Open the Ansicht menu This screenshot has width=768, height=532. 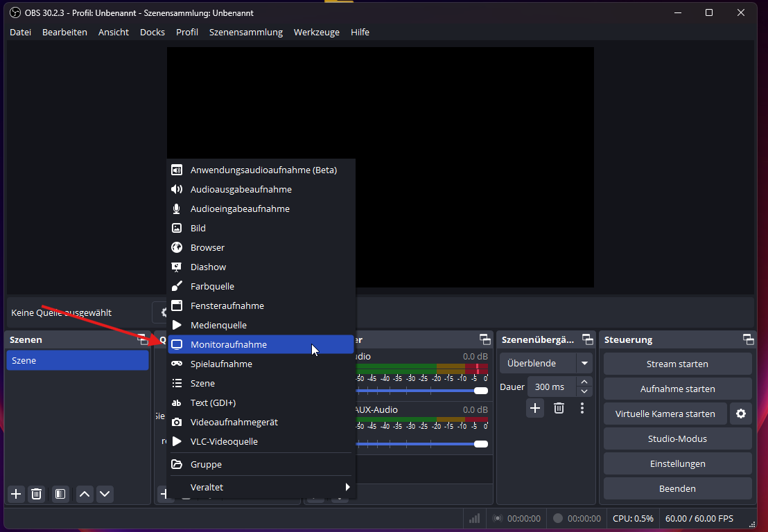pos(114,33)
